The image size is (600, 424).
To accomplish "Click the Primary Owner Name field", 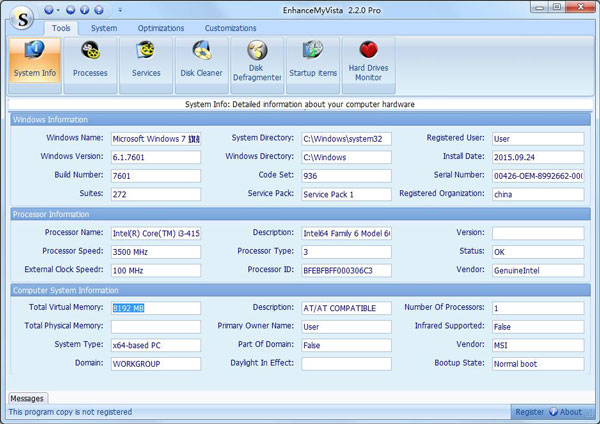I will click(x=346, y=327).
